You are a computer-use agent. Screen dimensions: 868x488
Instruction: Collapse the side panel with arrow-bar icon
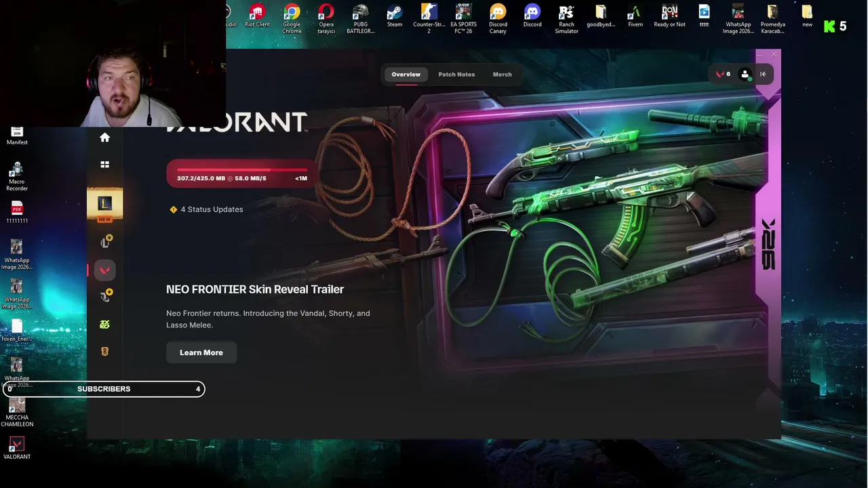(763, 75)
